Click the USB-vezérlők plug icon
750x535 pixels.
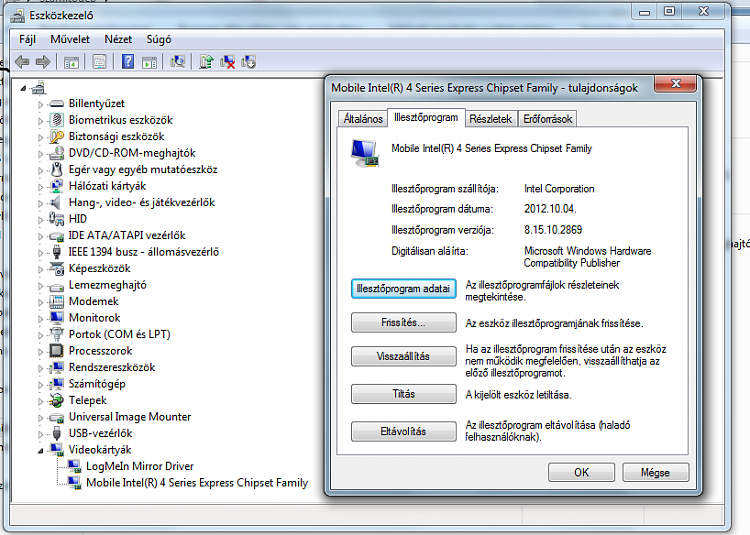tap(56, 434)
